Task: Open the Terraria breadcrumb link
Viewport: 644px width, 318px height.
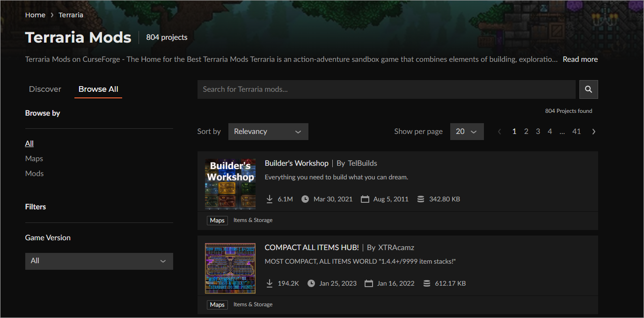Action: click(71, 15)
